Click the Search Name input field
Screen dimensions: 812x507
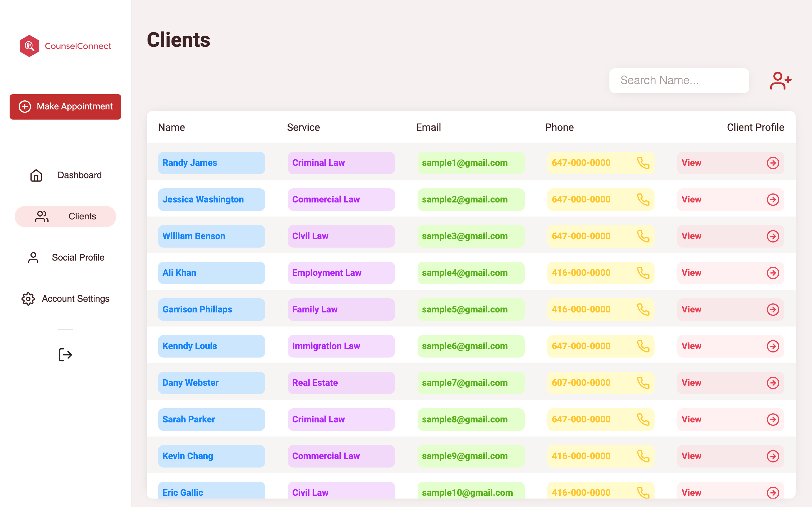pyautogui.click(x=679, y=80)
